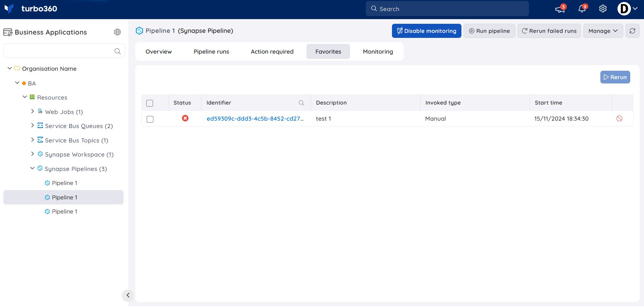Focus the top Search field
The height and width of the screenshot is (306, 644).
[x=447, y=9]
